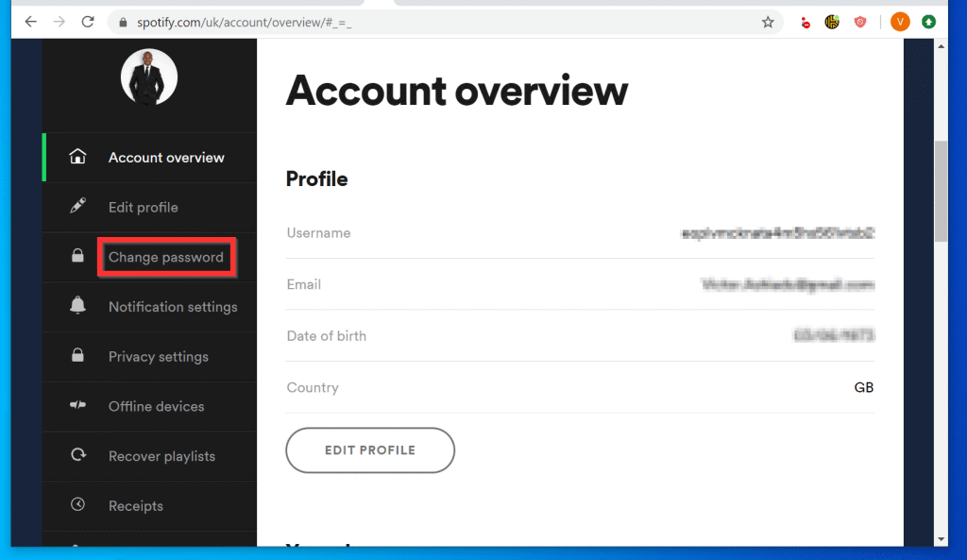Screen dimensions: 967x560
Task: Click the browser back arrow
Action: [31, 23]
